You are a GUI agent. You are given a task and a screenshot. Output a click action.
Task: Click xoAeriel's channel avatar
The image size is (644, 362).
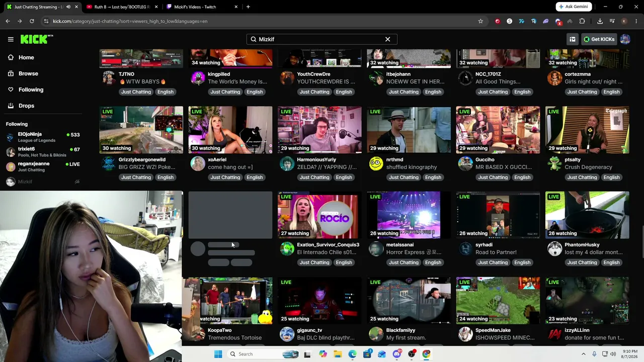point(198,163)
